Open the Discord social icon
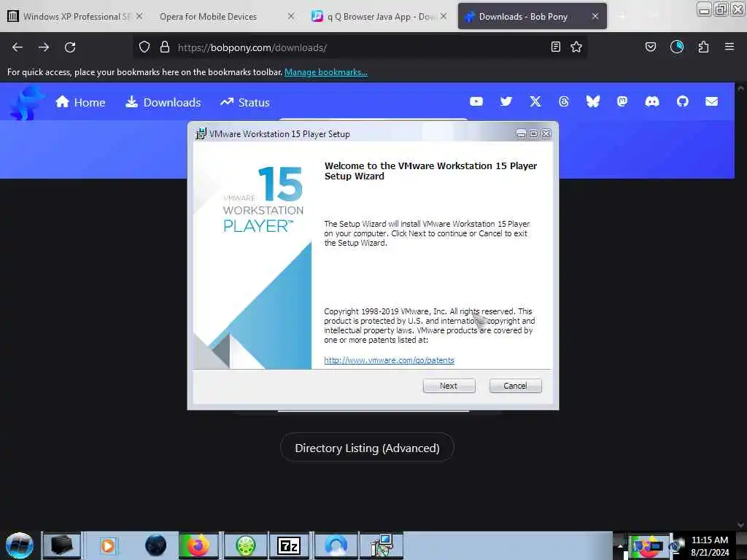The image size is (747, 560). pos(652,101)
